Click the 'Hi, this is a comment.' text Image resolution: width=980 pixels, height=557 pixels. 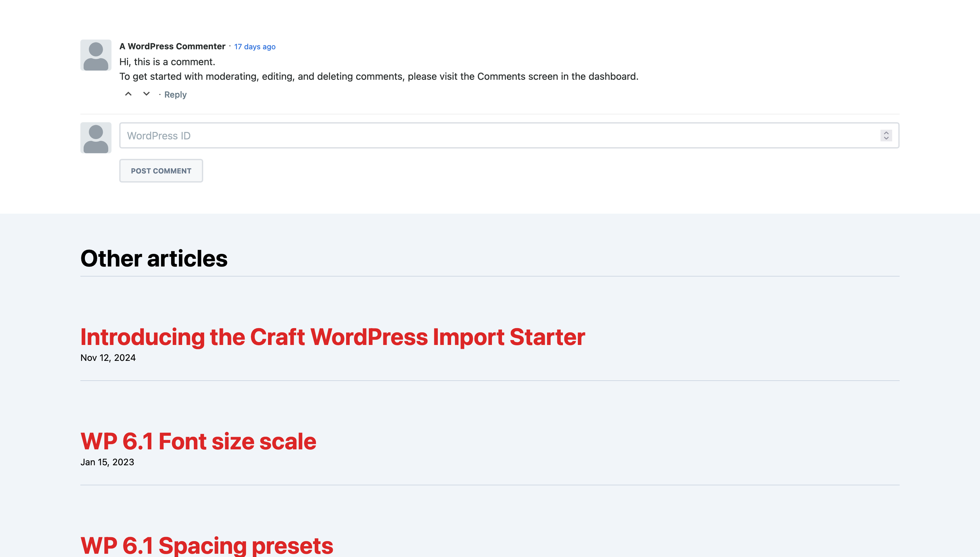tap(167, 62)
